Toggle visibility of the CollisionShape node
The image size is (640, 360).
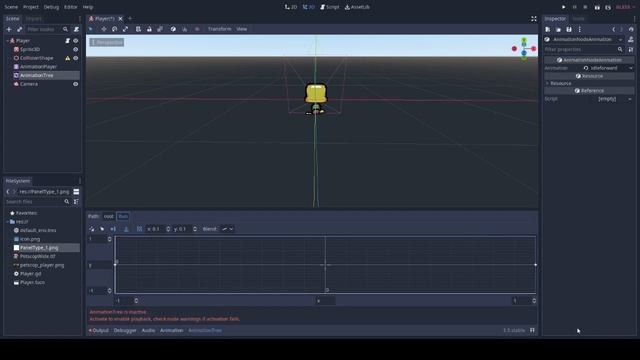point(76,58)
